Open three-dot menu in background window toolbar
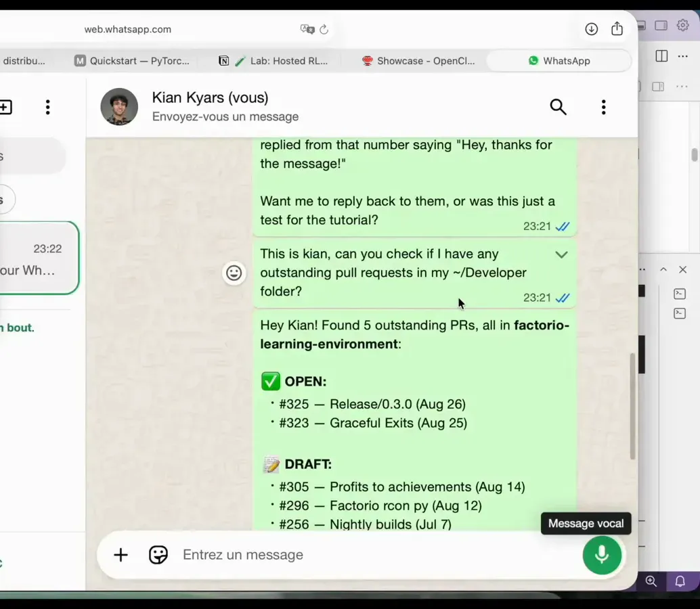The image size is (700, 609). pyautogui.click(x=682, y=56)
